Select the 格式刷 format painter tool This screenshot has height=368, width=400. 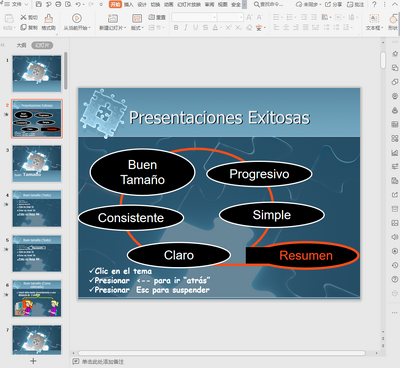[x=49, y=22]
